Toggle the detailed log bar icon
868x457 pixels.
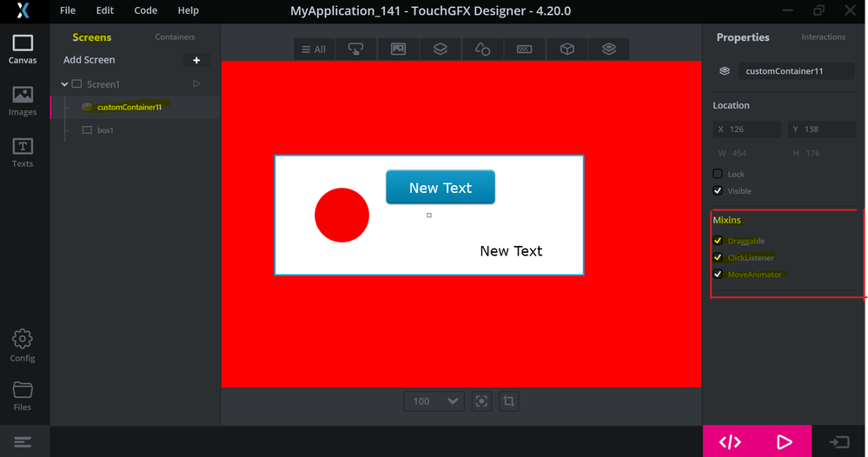click(x=23, y=442)
